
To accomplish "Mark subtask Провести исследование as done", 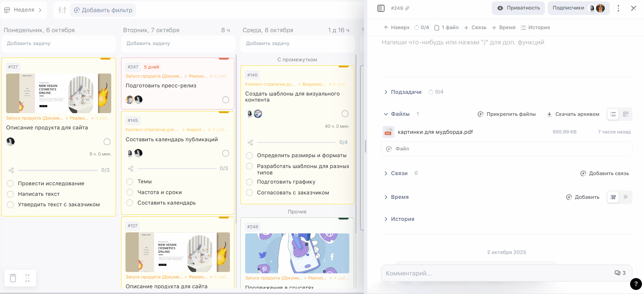I will 11,184.
